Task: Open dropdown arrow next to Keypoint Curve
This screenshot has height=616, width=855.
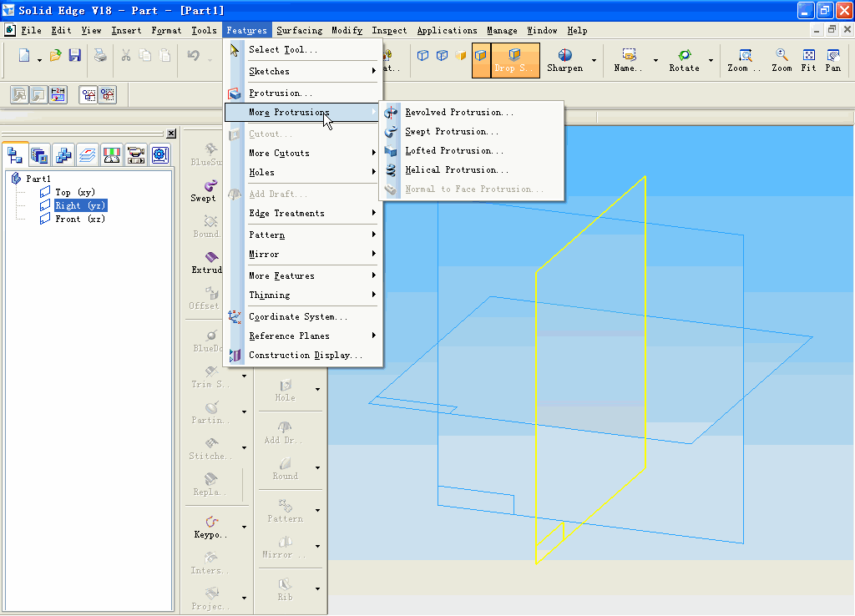Action: coord(244,528)
